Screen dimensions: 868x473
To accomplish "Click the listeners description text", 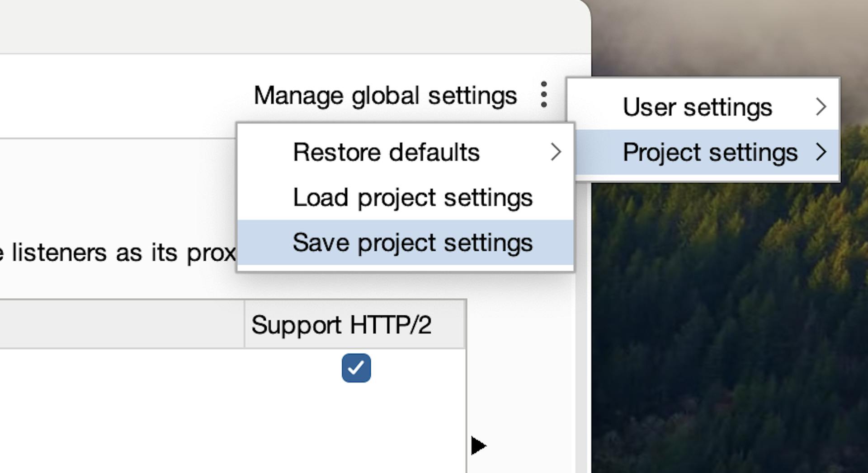I will pos(118,252).
